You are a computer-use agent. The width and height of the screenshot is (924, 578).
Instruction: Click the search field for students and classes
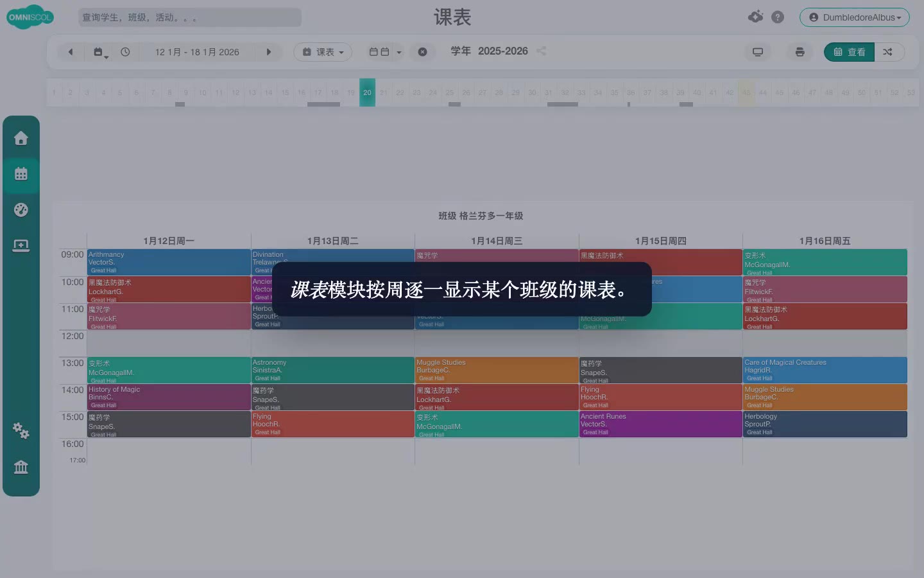(190, 17)
